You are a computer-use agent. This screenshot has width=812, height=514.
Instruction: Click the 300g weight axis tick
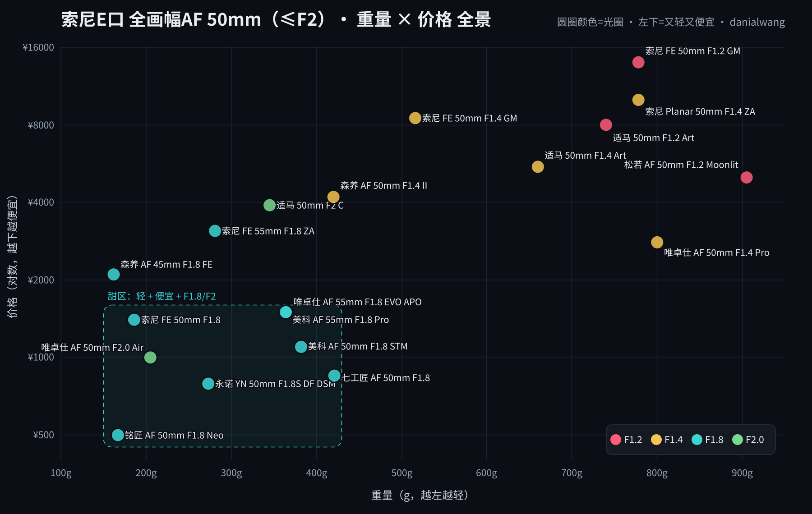tap(231, 473)
